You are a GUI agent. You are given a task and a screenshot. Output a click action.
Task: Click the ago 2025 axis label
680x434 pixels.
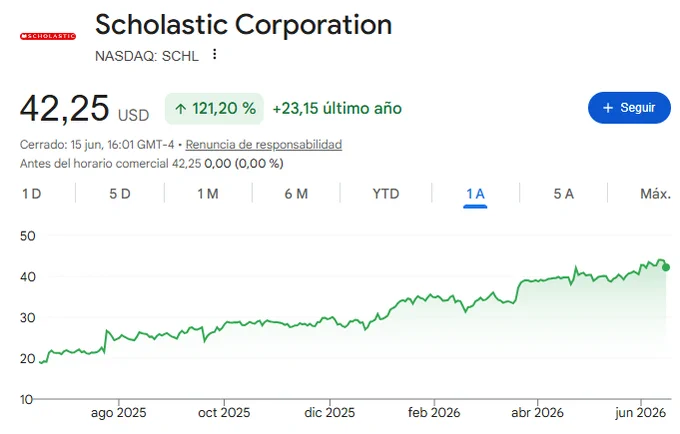click(118, 412)
